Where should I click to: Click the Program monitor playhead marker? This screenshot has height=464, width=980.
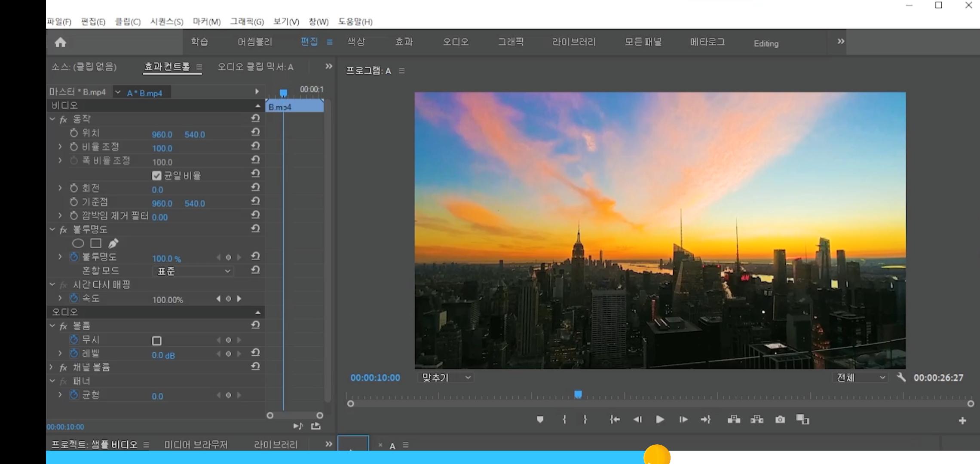[578, 394]
